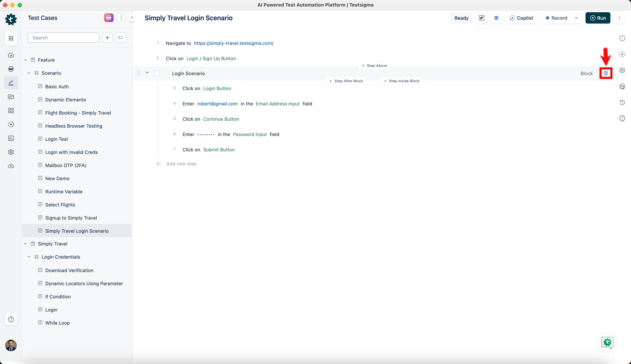
Task: Click the dashboard gauge icon in sidebar
Action: pos(11,55)
